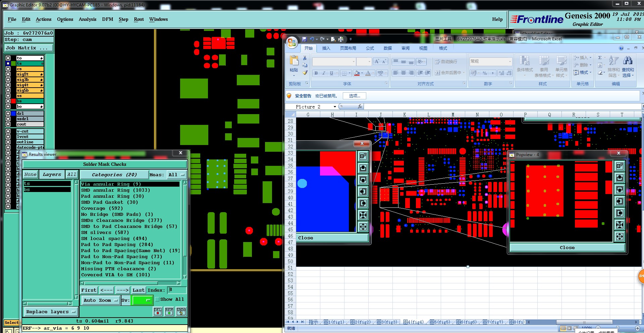Click the Excel Undo icon

tap(312, 39)
